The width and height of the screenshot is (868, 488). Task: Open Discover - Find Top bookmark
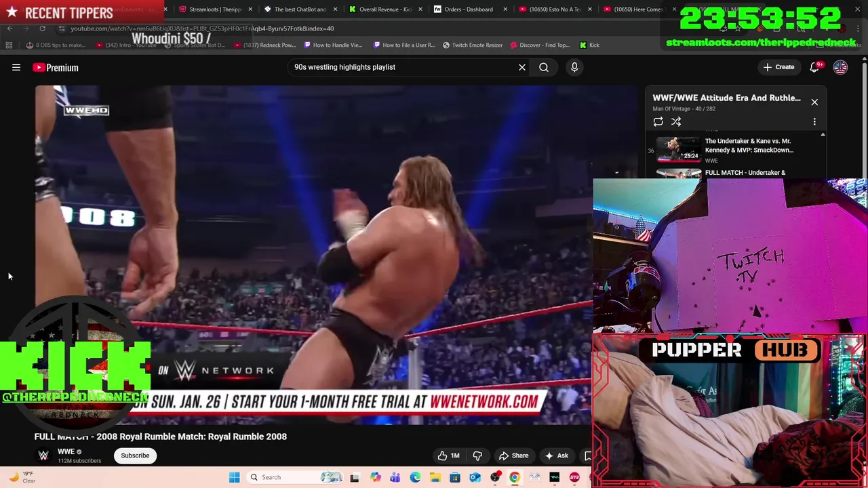point(539,45)
